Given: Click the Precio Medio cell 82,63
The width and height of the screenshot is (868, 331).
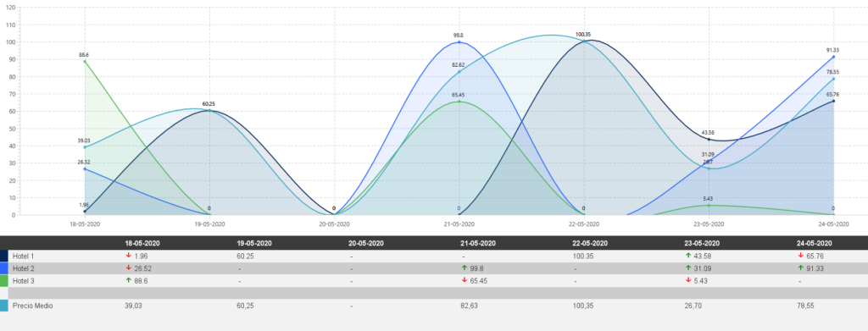Looking at the screenshot, I should (469, 306).
